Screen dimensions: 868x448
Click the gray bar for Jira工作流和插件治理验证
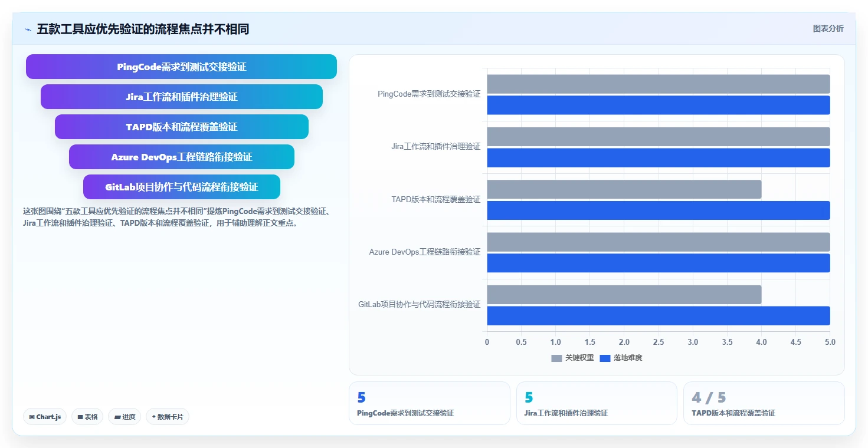pyautogui.click(x=659, y=137)
